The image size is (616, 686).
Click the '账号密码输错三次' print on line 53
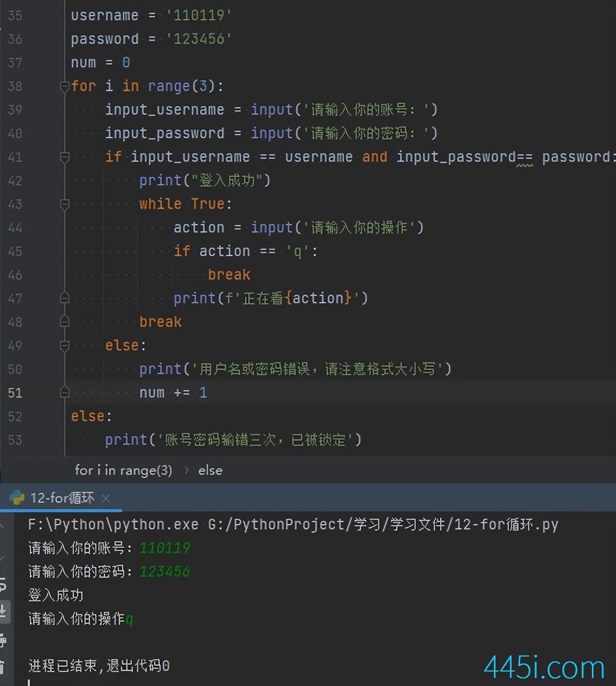[233, 439]
